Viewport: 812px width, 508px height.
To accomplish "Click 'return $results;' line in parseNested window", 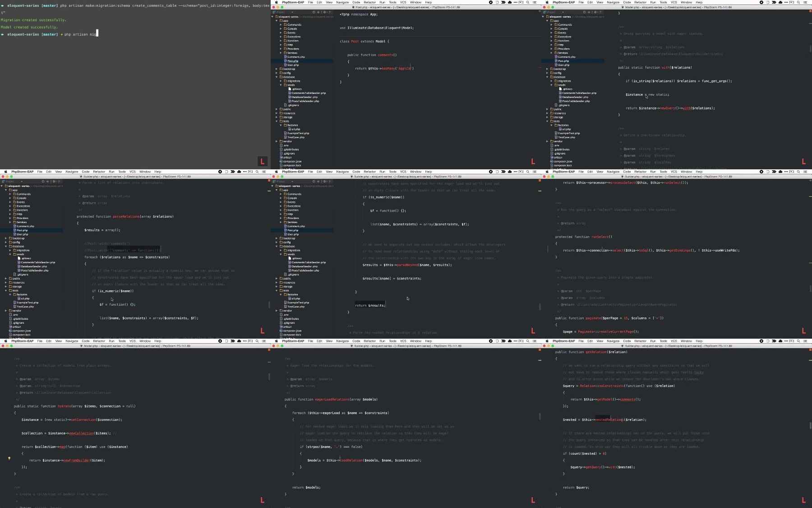I will tap(370, 305).
